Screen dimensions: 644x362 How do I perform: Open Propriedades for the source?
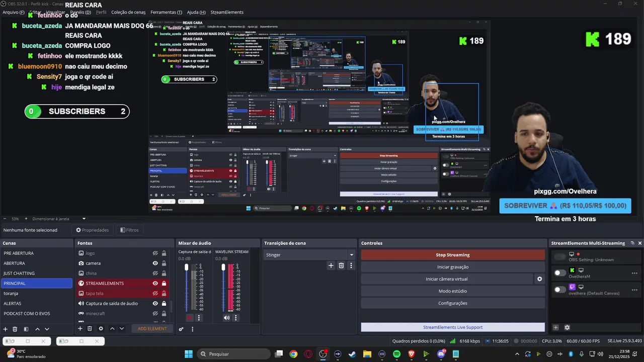point(92,230)
